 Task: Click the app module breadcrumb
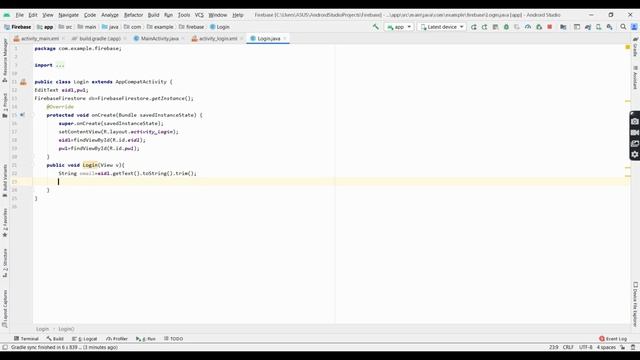pyautogui.click(x=45, y=27)
